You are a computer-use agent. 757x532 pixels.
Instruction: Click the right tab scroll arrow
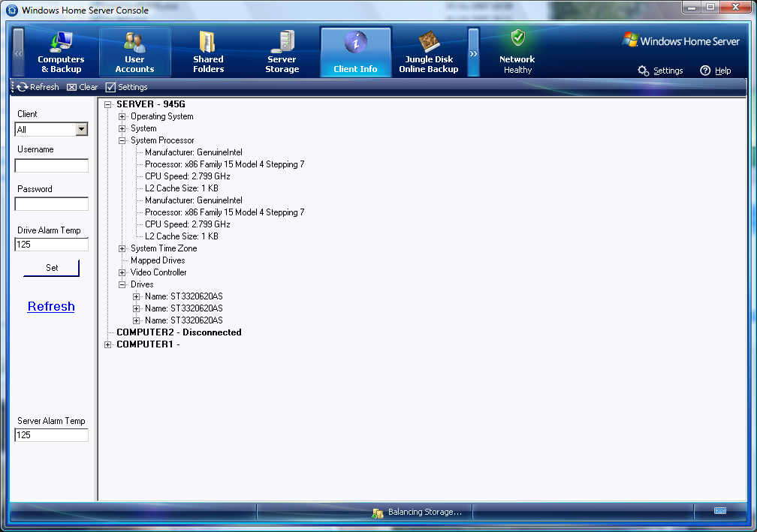click(474, 52)
